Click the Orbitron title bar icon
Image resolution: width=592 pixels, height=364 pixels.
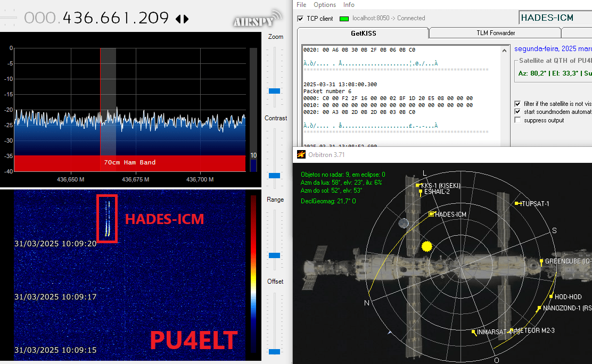[x=301, y=155]
